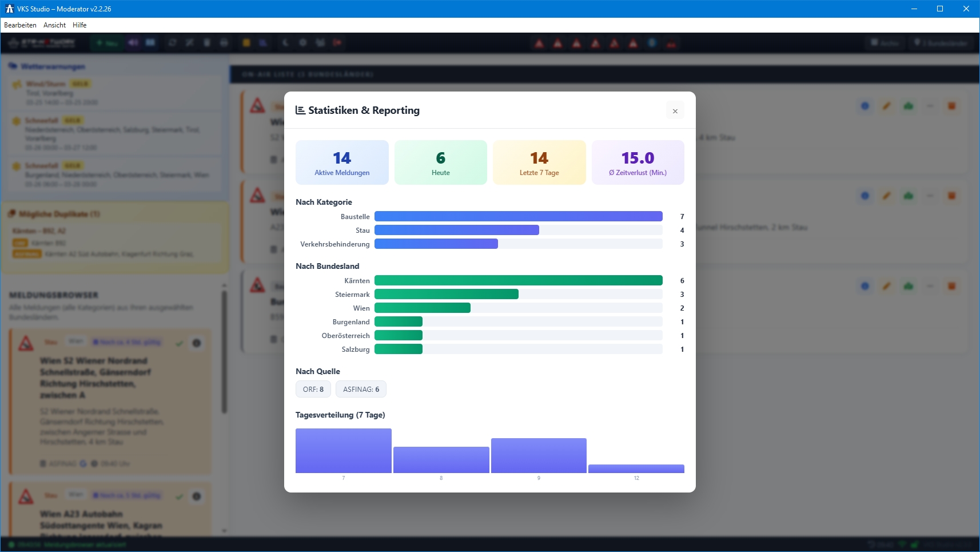Click pencil edit icon on first on-air message

click(x=886, y=106)
